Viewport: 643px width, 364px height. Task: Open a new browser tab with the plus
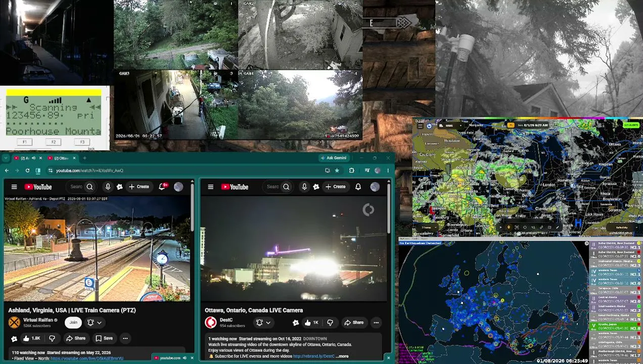(85, 158)
